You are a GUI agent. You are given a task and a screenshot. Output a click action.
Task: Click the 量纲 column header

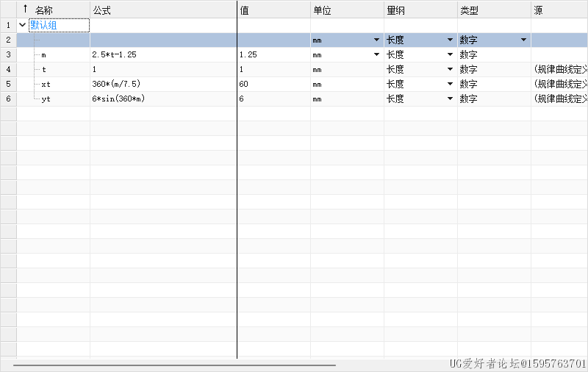tap(420, 10)
